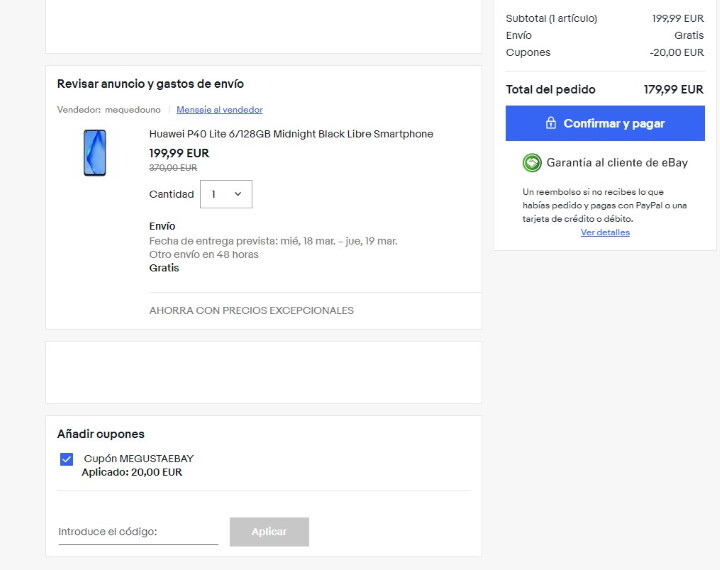
Task: Click the lock icon on pay button
Action: click(x=551, y=123)
